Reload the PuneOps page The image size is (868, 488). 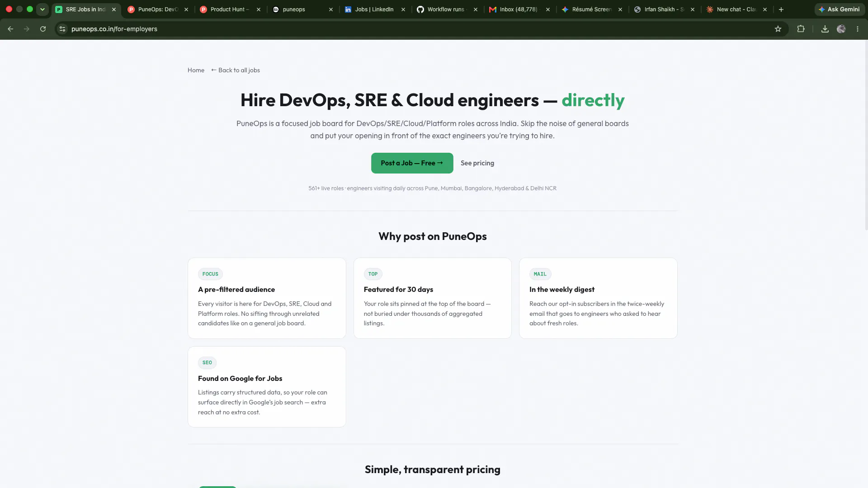tap(43, 29)
